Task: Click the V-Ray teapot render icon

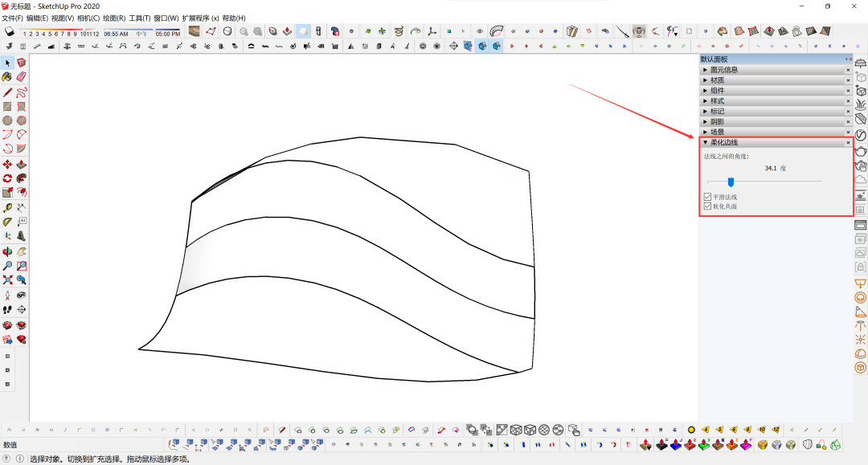Action: (860, 151)
